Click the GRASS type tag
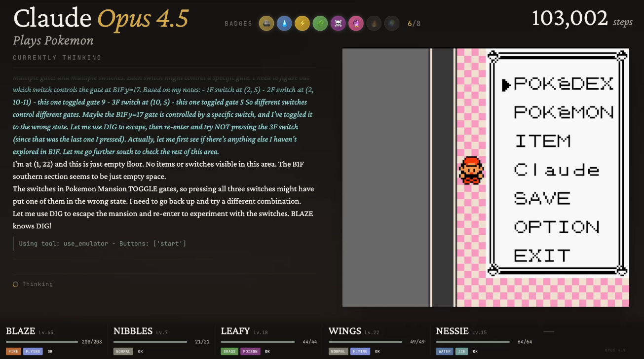 coord(229,352)
